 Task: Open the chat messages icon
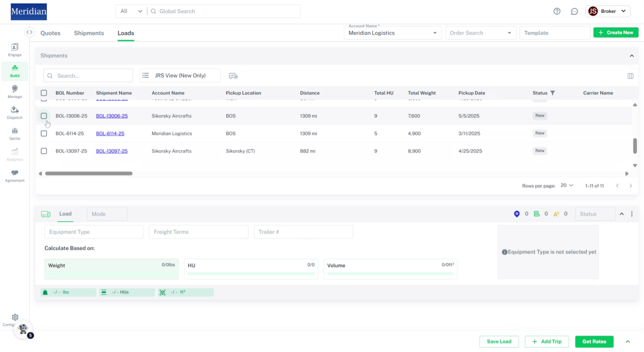(x=574, y=11)
